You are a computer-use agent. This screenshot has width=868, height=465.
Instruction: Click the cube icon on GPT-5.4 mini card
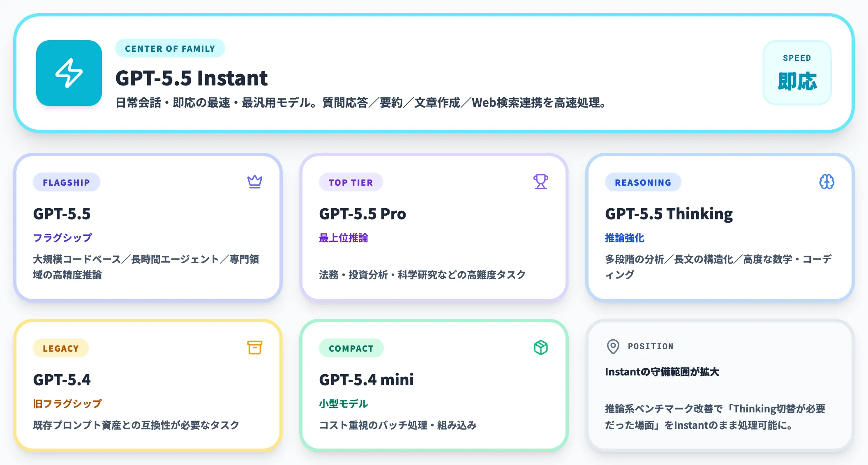click(541, 348)
